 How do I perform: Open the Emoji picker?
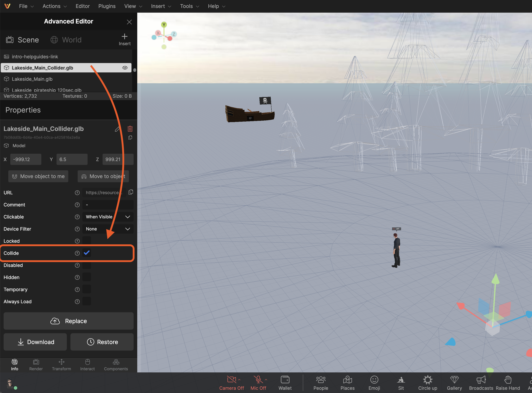coord(374,383)
